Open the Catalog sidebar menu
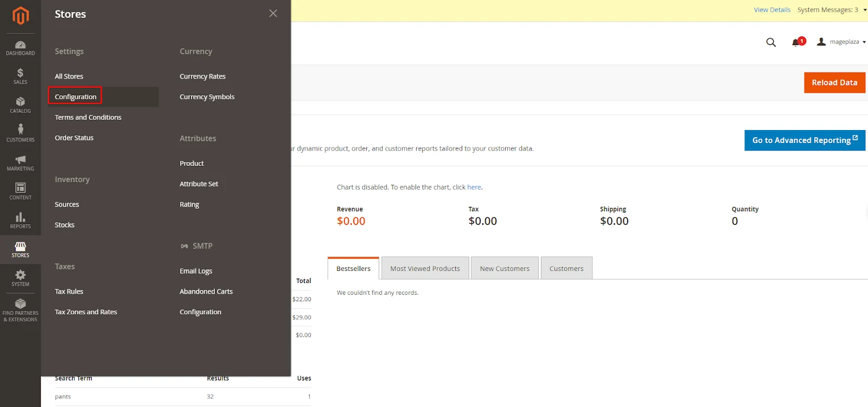The height and width of the screenshot is (407, 868). pyautogui.click(x=21, y=105)
